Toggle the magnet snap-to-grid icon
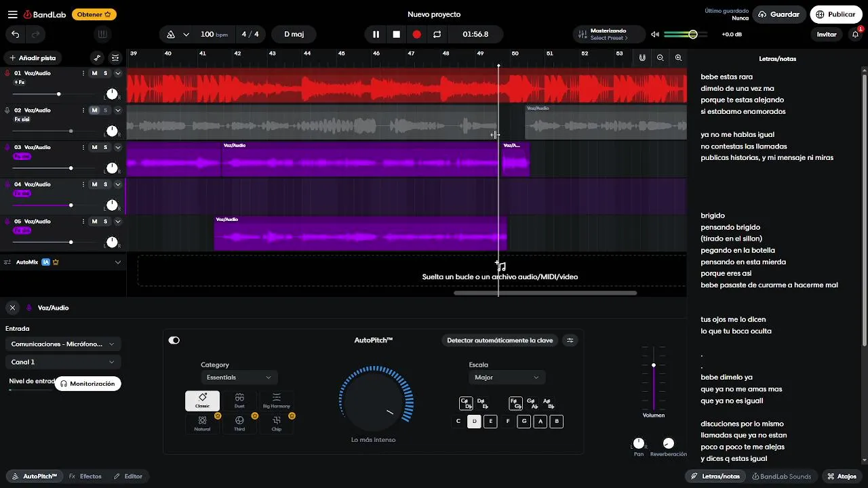The height and width of the screenshot is (488, 868). [x=642, y=58]
